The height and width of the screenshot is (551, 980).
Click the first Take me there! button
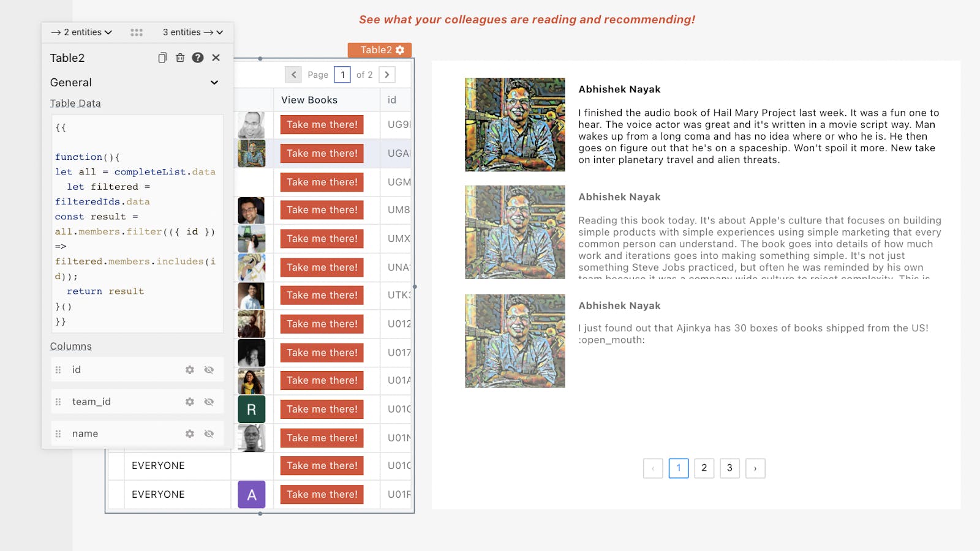(322, 124)
